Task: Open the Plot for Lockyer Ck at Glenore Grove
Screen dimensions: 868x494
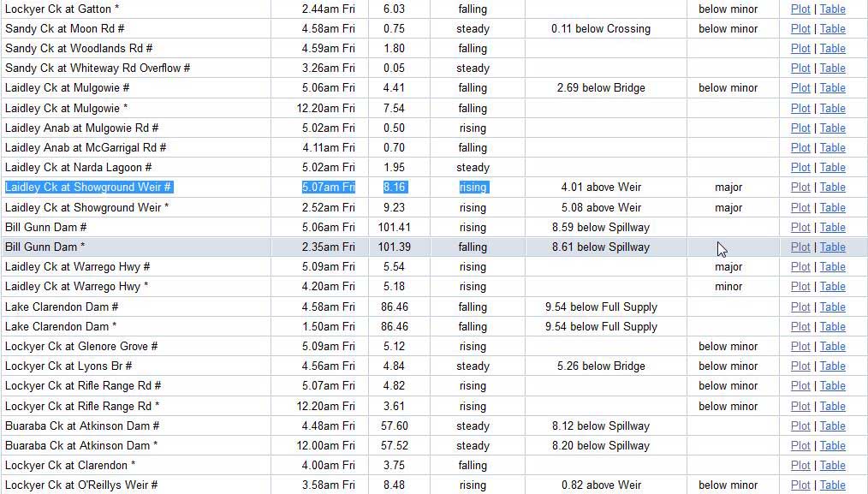Action: pos(800,346)
